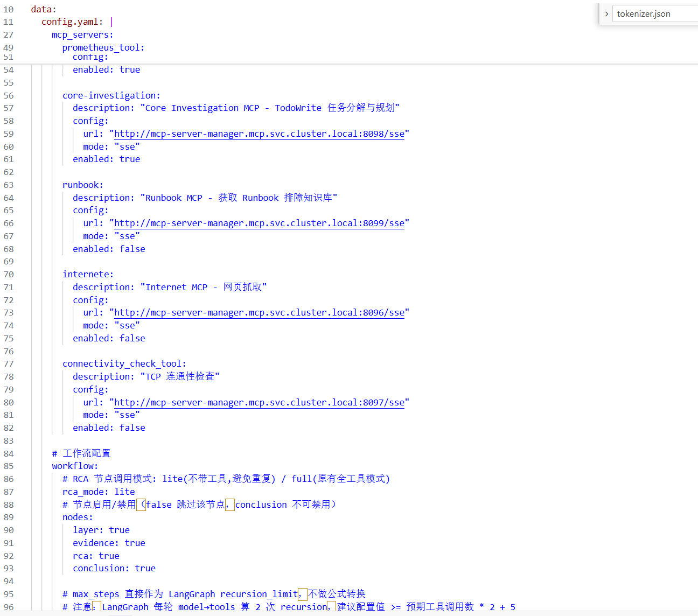Click the 'false' value under runbook enabled

tap(132, 249)
